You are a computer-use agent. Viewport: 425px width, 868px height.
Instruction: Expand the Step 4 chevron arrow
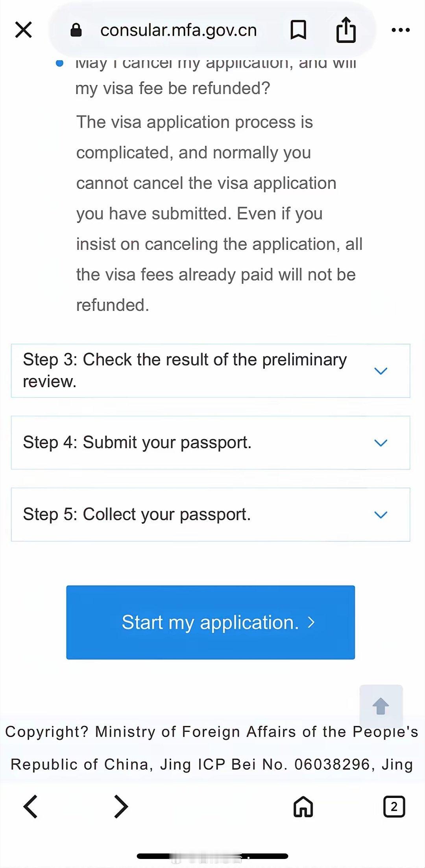point(381,443)
